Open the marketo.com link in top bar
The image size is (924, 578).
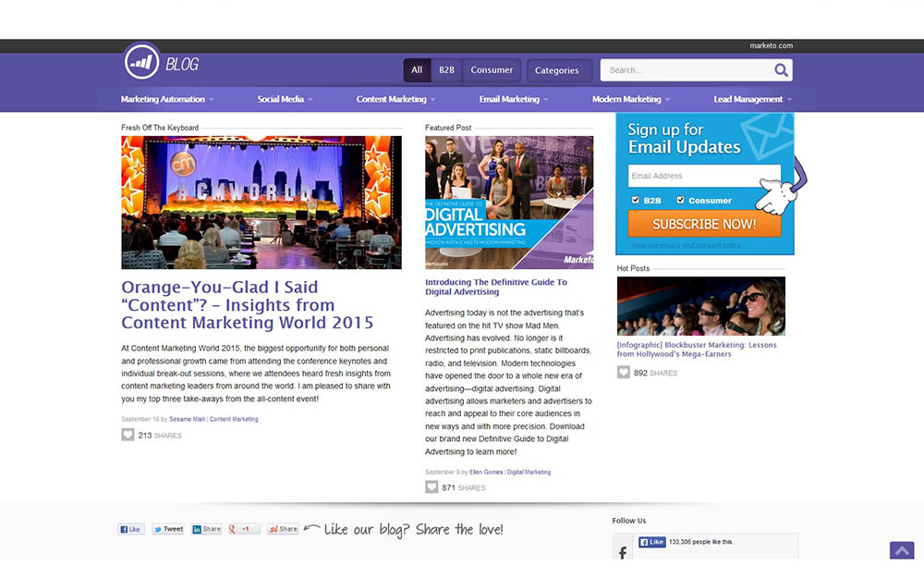point(771,45)
